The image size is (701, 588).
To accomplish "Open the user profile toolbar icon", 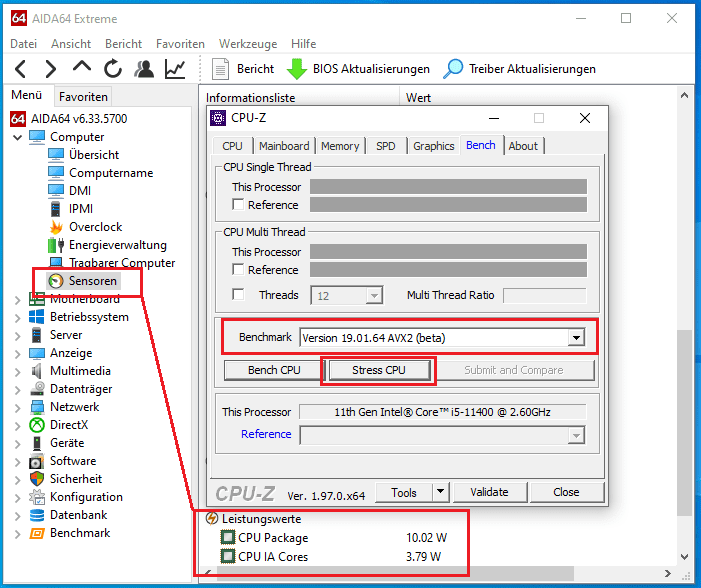I will pyautogui.click(x=144, y=69).
